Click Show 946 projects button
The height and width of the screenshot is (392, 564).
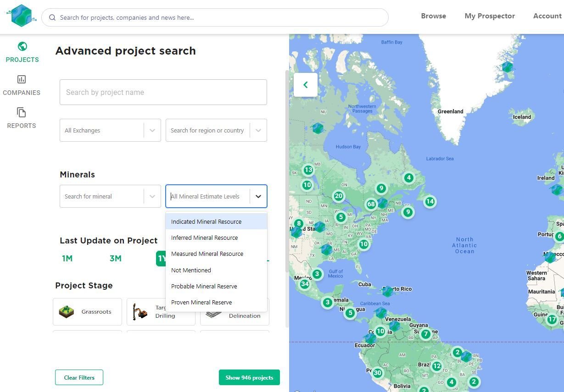coord(249,377)
